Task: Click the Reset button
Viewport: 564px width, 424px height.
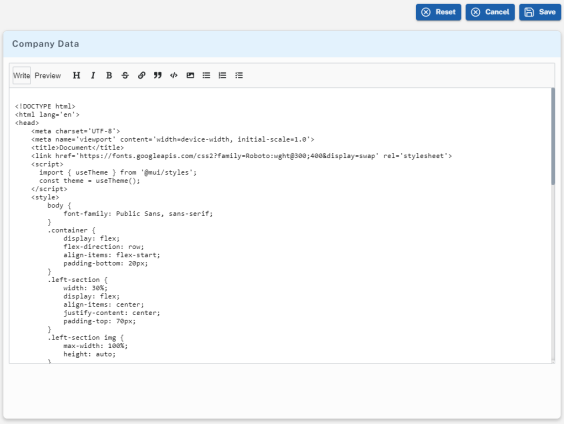Action: 438,12
